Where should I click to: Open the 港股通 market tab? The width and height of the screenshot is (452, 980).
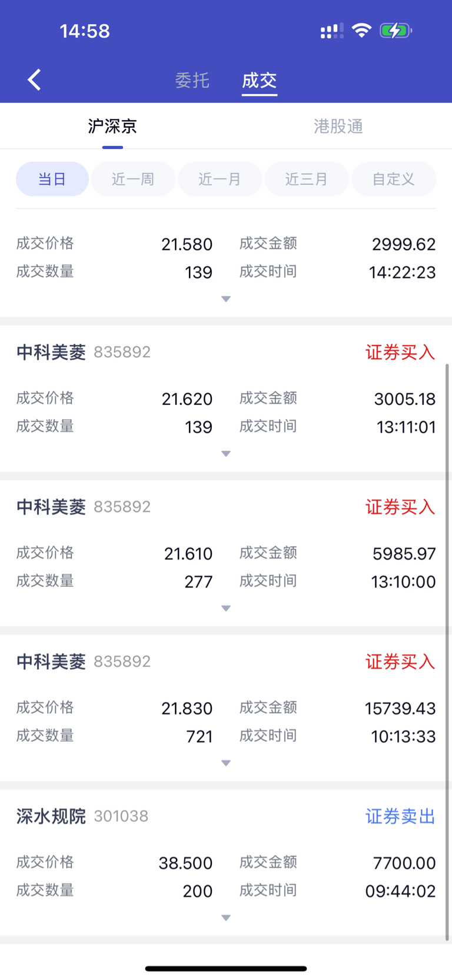click(x=338, y=126)
